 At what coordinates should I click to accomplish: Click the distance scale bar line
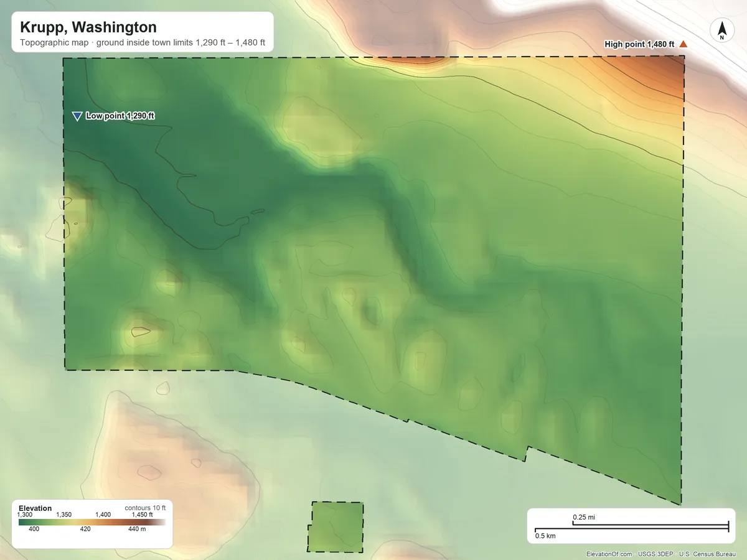click(x=632, y=528)
